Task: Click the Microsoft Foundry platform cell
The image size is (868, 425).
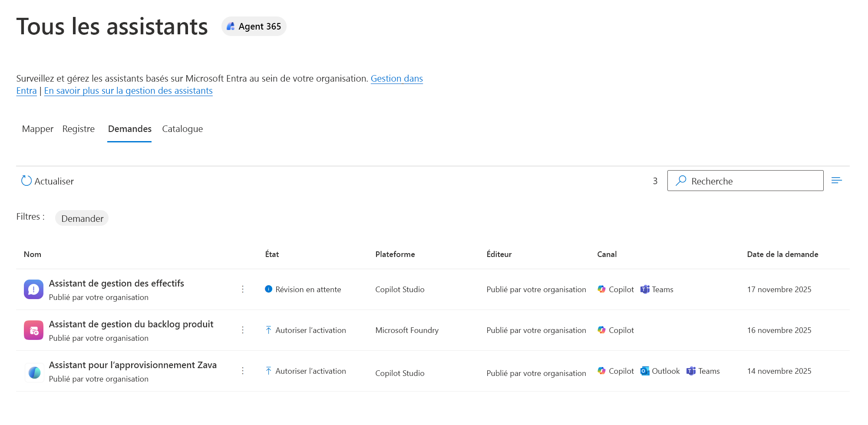Action: click(407, 330)
